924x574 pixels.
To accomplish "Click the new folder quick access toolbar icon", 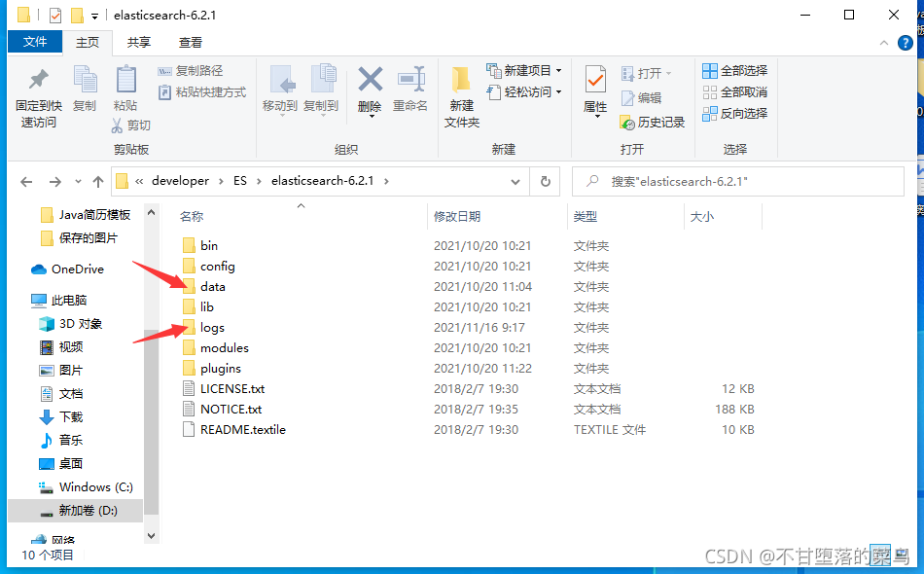I will coord(77,16).
